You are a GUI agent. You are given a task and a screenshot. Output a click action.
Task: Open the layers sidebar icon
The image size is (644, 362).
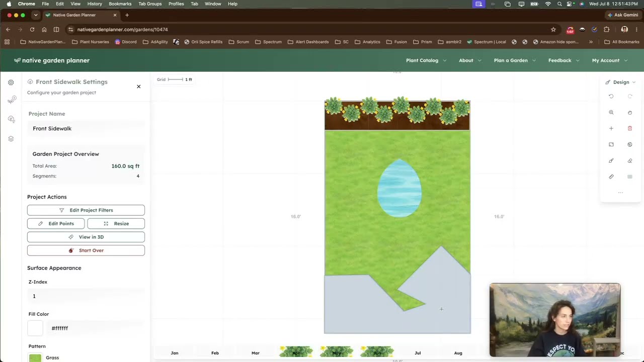tap(11, 139)
